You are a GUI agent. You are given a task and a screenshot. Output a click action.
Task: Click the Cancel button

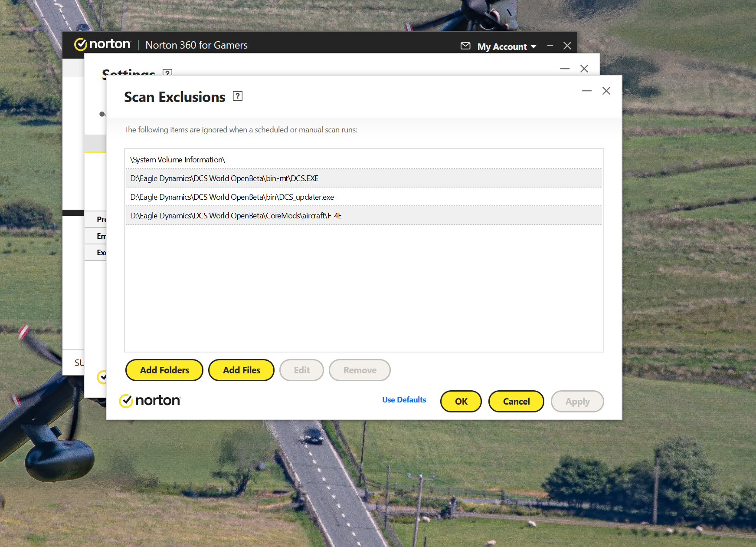[516, 401]
